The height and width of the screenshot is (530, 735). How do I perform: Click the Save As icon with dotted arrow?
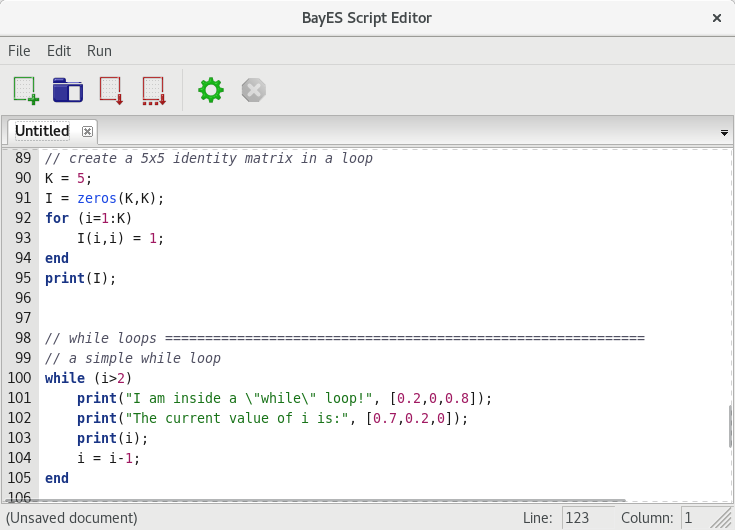(x=154, y=90)
